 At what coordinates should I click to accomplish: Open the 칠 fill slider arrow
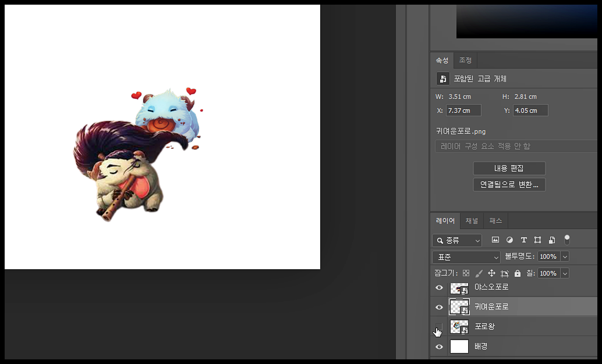click(x=565, y=273)
